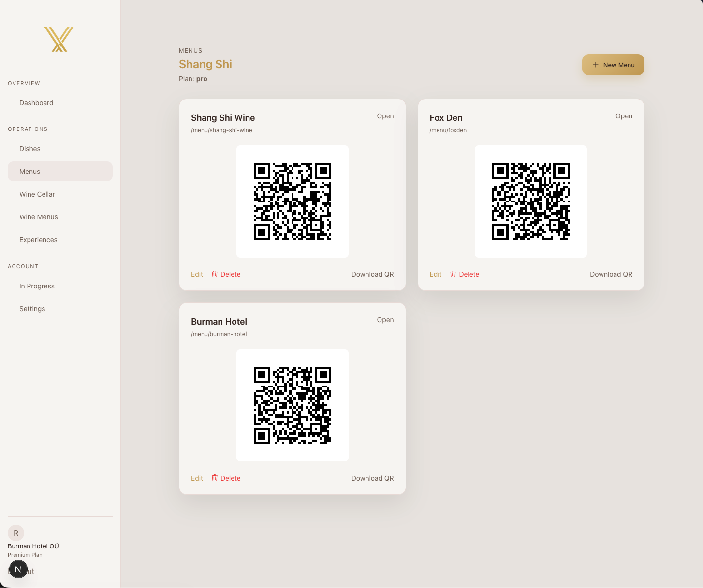Click the Plan: pro label
The image size is (703, 588).
(x=193, y=79)
